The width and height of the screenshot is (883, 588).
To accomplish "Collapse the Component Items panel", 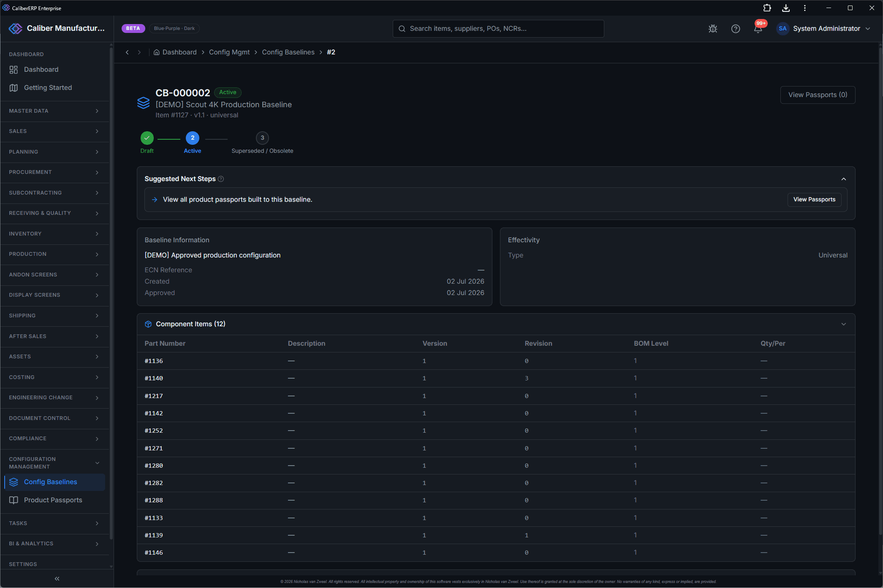I will coord(844,324).
